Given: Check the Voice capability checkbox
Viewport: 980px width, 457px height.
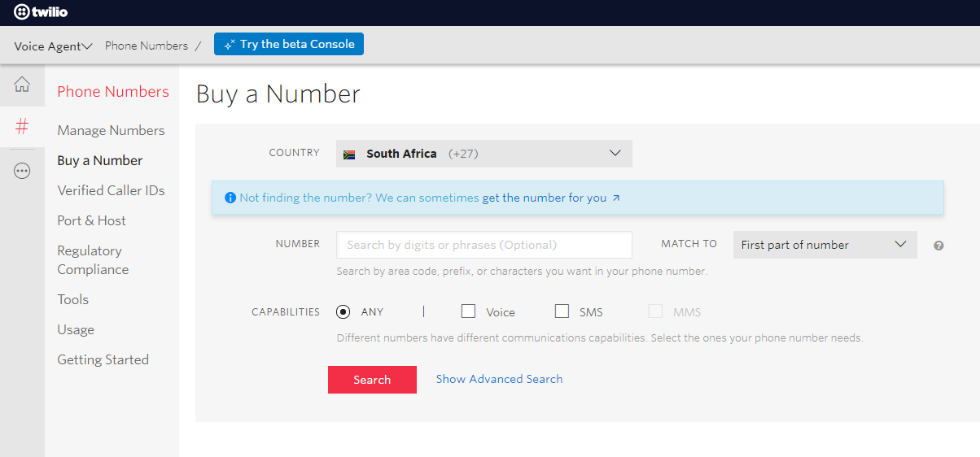Looking at the screenshot, I should (x=468, y=311).
